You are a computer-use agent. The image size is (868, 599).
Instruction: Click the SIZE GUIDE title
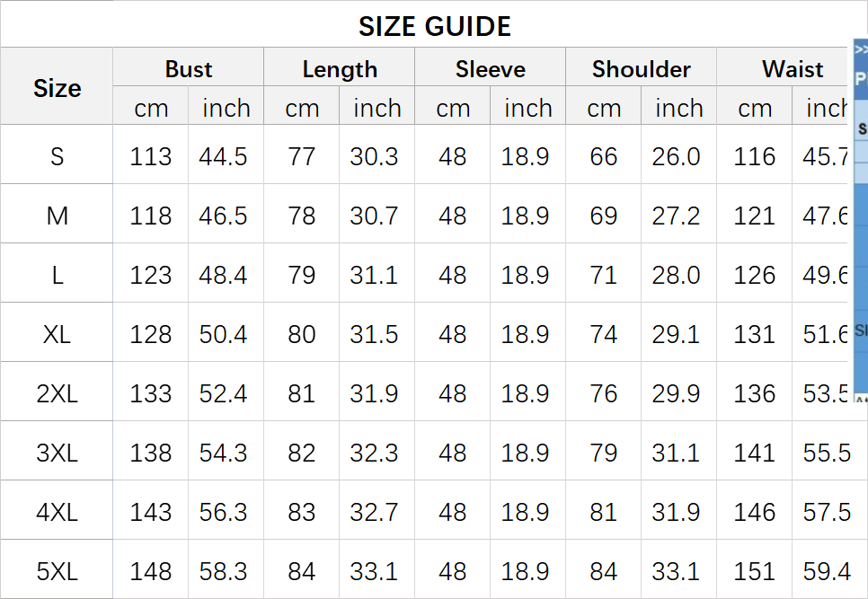pos(435,26)
